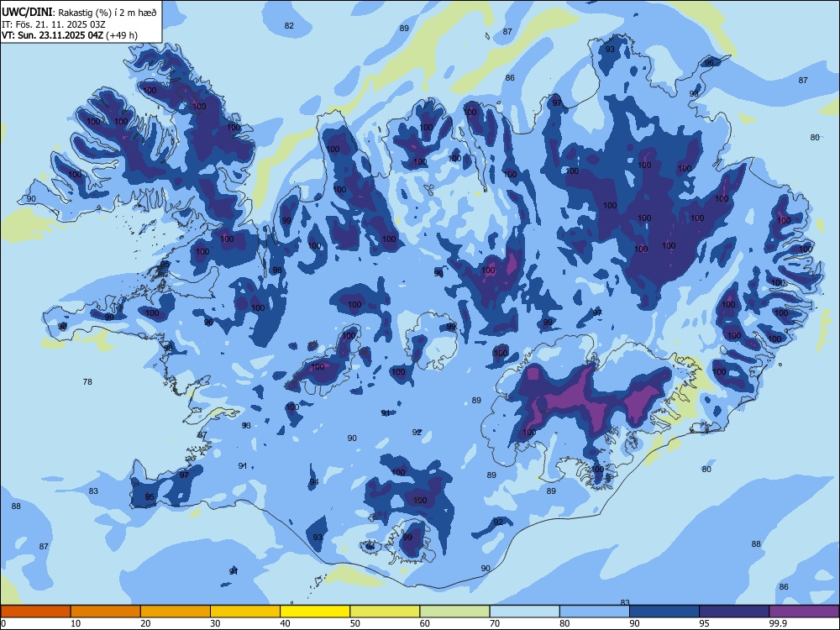Click the legend tick label '0'
840x630 pixels.
[x=3, y=623]
